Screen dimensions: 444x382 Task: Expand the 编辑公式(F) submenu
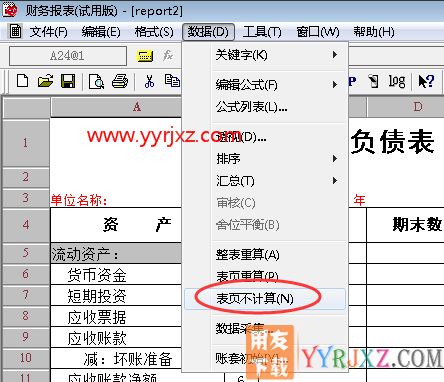265,85
